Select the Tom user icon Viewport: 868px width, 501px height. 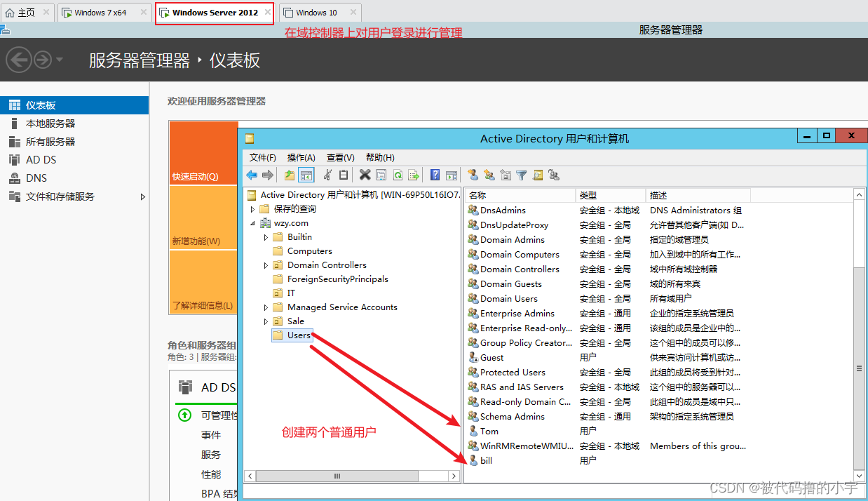tap(473, 431)
